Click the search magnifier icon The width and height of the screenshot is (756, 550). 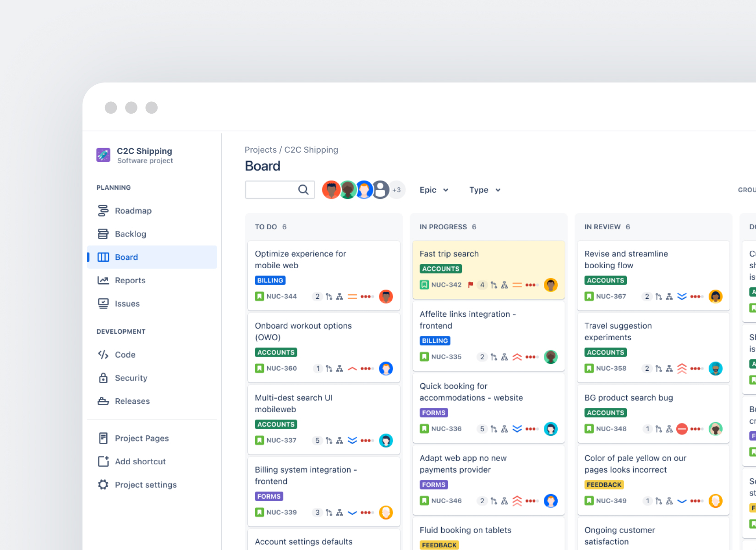coord(303,190)
